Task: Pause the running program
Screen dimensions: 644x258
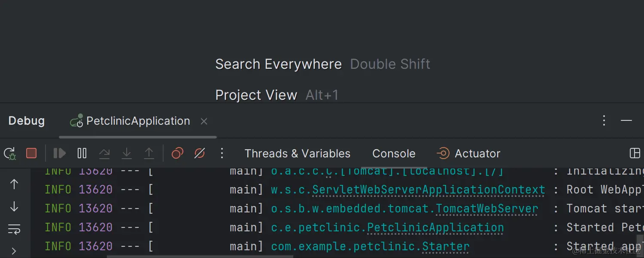Action: (82, 153)
